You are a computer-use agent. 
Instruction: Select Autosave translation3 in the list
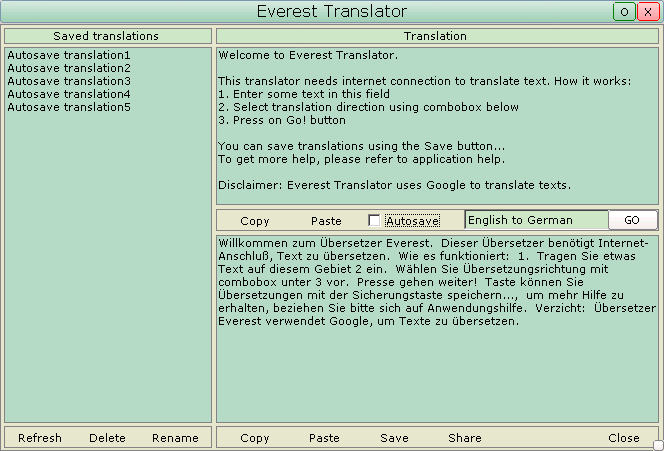[x=69, y=81]
